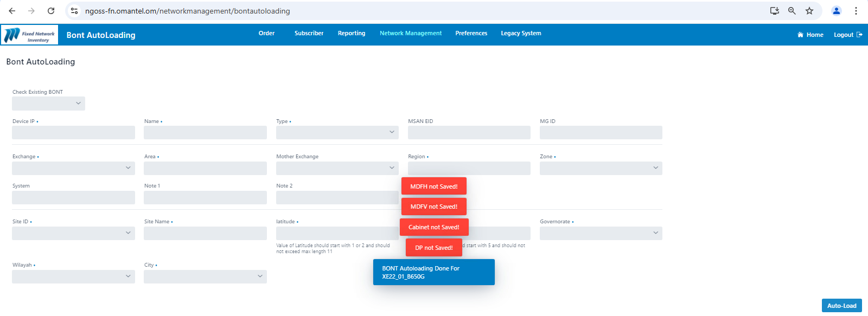Viewport: 868px width, 316px height.
Task: Reload the page with browser refresh icon
Action: 51,11
